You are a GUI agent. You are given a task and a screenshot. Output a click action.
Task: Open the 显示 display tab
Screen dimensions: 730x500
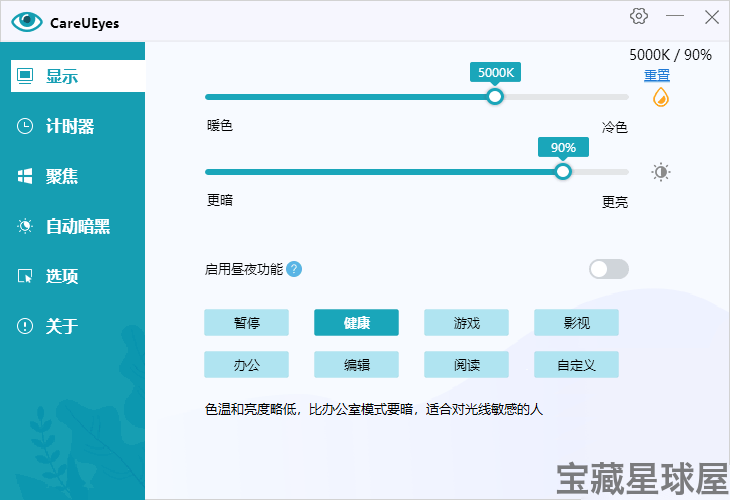tap(78, 76)
